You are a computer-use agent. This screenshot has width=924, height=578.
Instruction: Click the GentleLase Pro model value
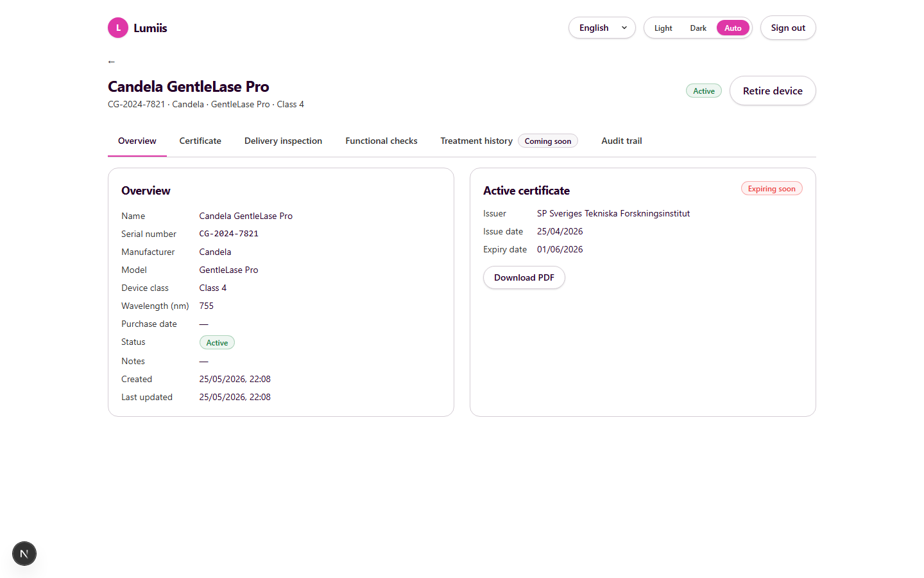(229, 270)
